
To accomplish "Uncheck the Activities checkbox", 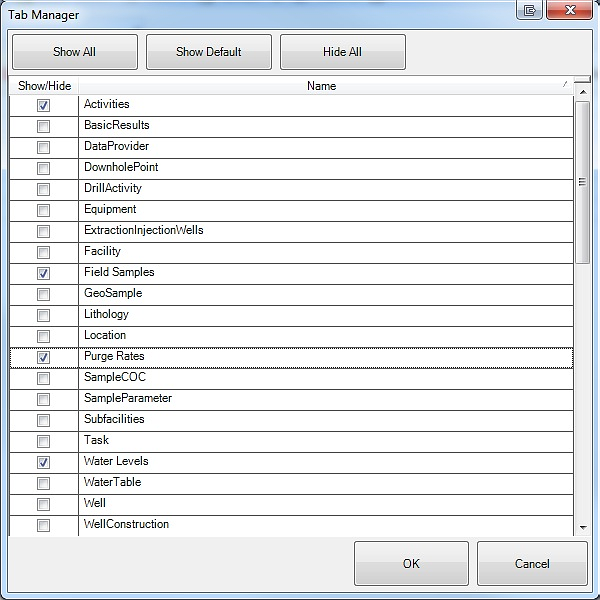I will click(x=43, y=105).
